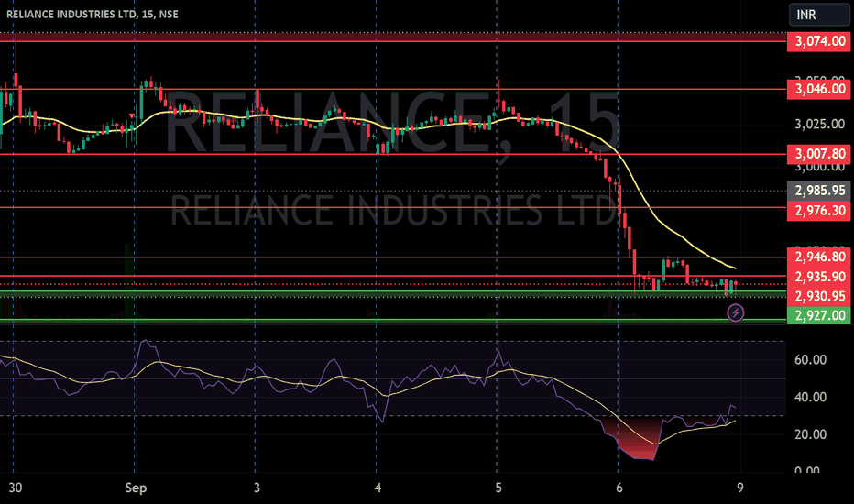Click the Sep date label on time axis
Screen dimensions: 854x504
click(136, 488)
